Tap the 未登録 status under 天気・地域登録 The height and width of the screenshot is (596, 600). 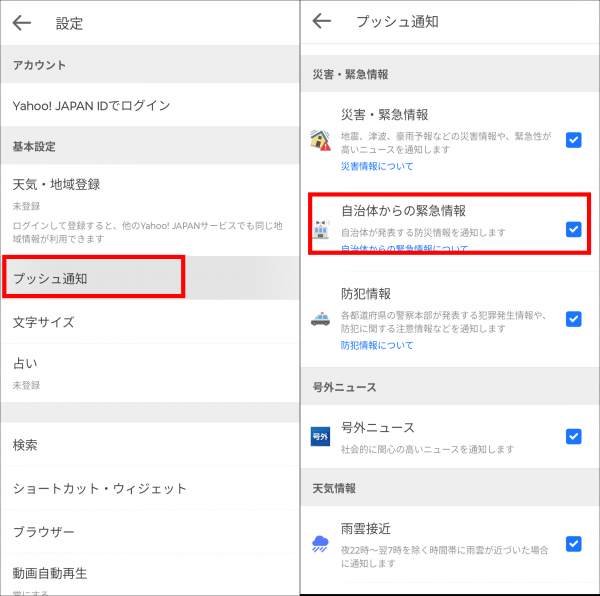tap(26, 206)
